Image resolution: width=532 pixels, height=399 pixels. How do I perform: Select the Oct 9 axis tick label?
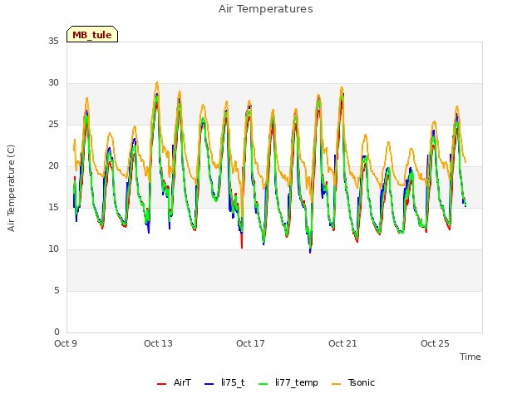pos(66,343)
